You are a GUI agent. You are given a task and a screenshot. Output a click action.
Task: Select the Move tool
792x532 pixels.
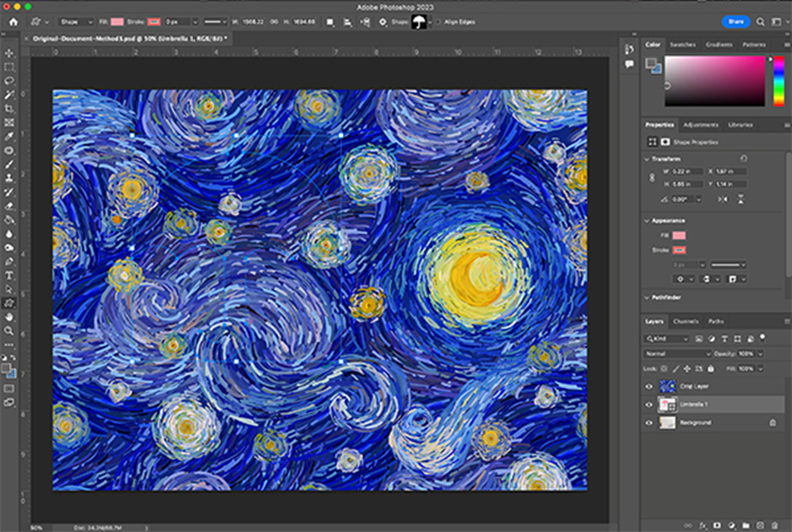click(x=9, y=53)
